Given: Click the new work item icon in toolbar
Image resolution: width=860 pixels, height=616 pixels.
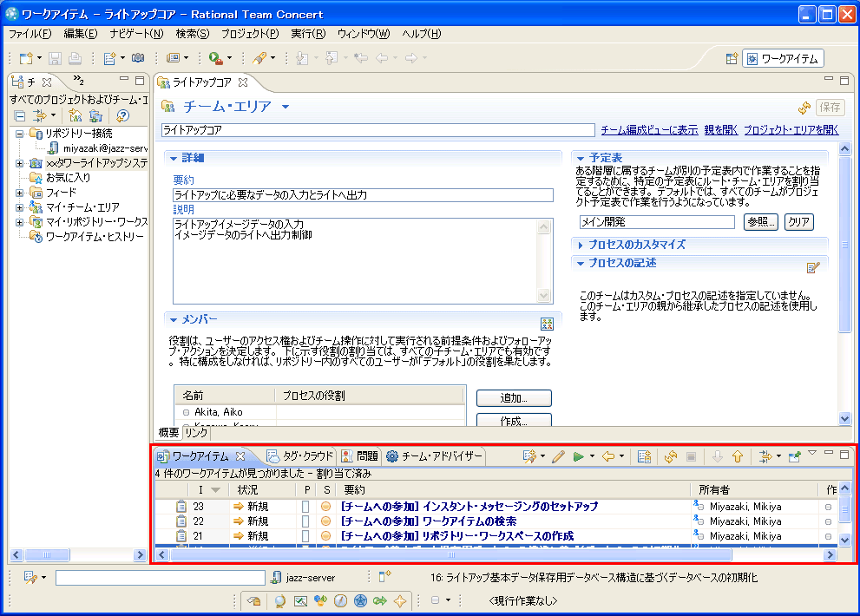Looking at the screenshot, I should (109, 58).
